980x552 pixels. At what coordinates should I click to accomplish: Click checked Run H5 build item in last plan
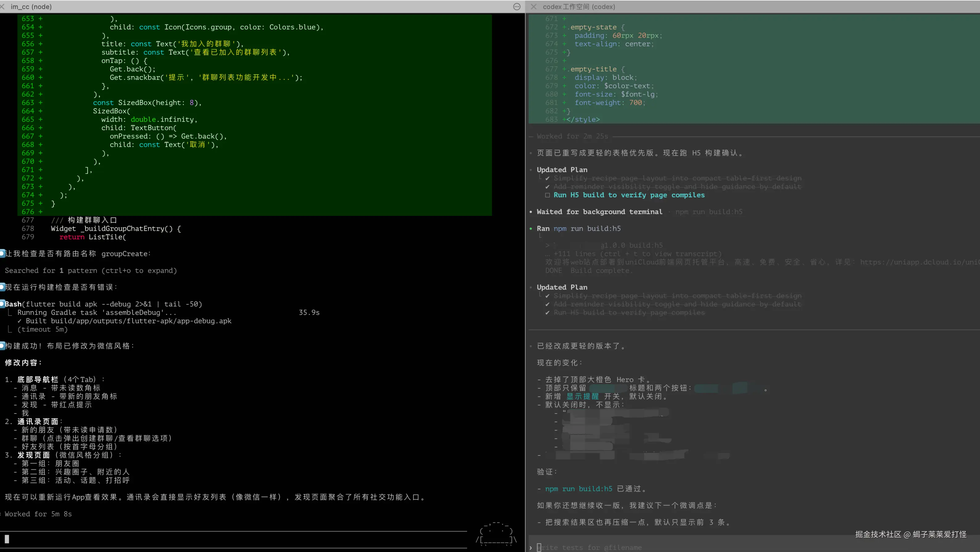coord(629,312)
